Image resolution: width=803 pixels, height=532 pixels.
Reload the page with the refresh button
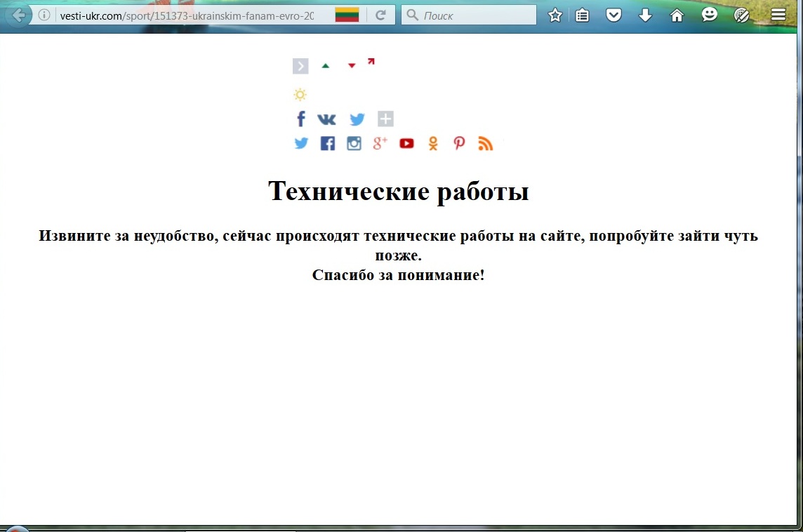(380, 15)
